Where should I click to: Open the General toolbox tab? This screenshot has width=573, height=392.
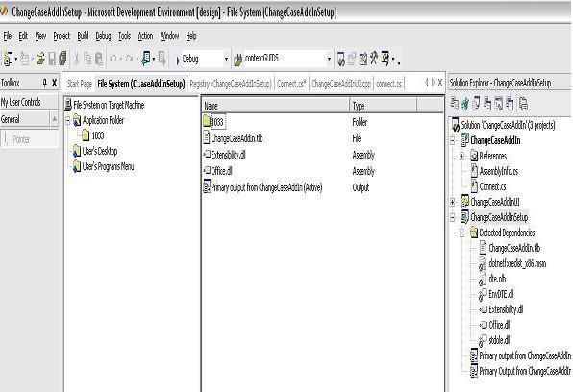point(24,119)
